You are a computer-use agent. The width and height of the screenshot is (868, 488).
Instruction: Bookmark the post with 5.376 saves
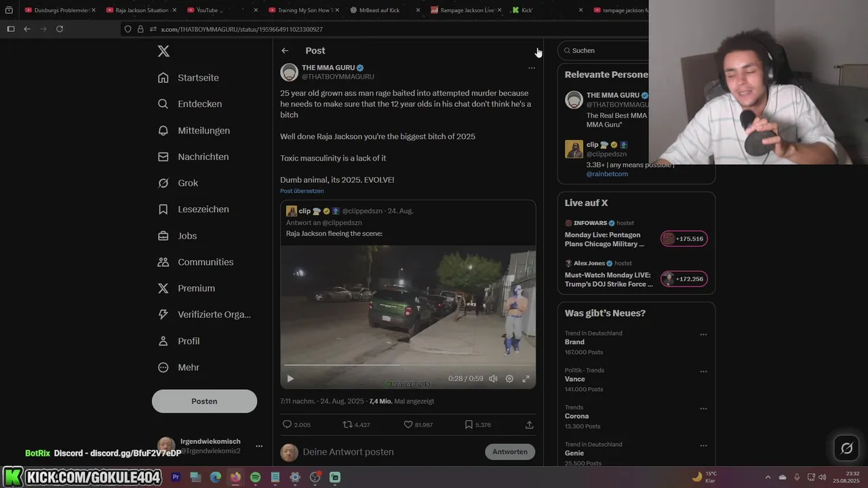(469, 425)
